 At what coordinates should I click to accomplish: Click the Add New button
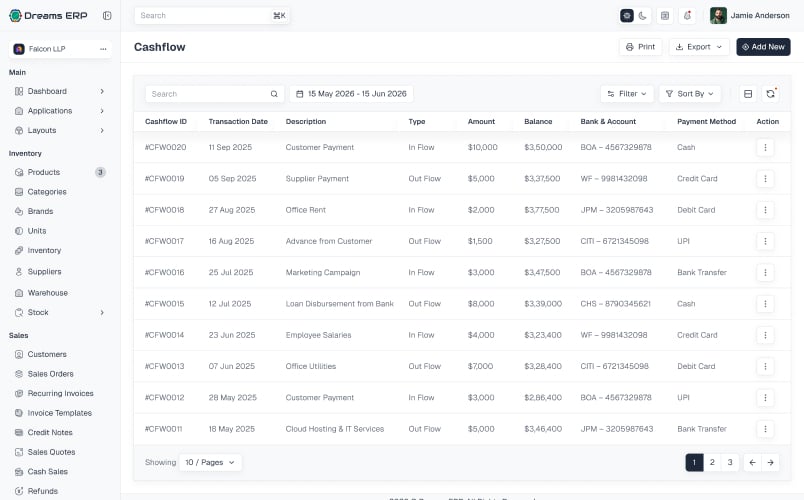pos(763,47)
